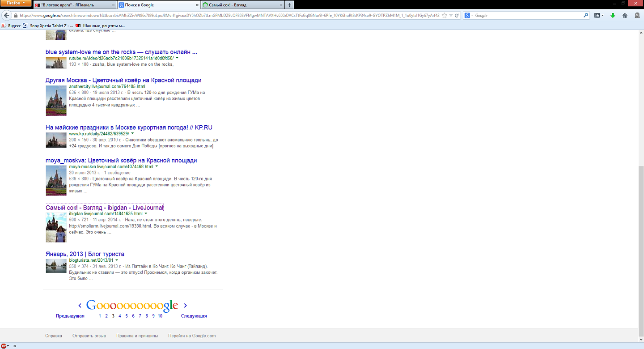This screenshot has width=644, height=349.
Task: Expand options arrow for moya-moskva.livejournal.com result
Action: [x=157, y=166]
